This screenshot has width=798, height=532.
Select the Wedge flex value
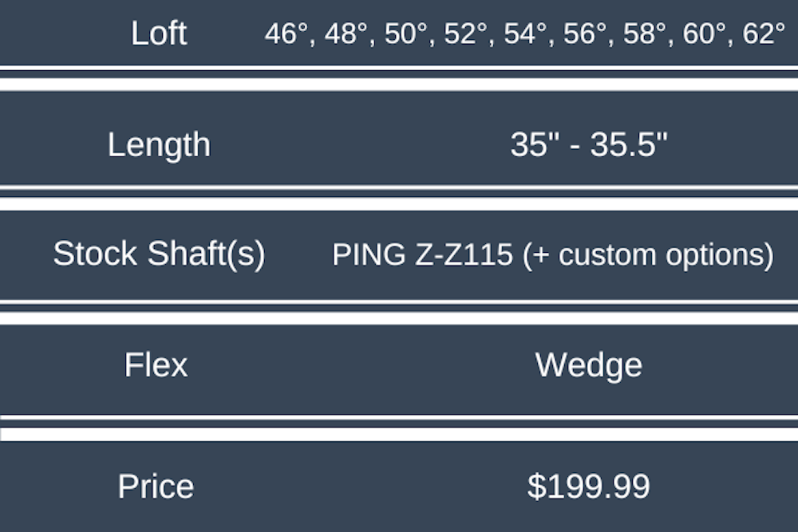589,365
